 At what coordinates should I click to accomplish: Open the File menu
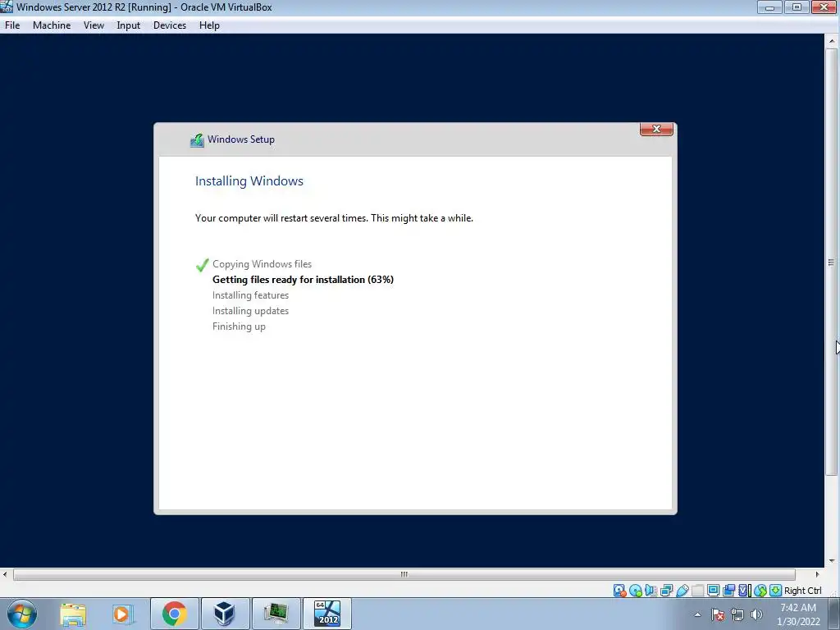click(12, 25)
